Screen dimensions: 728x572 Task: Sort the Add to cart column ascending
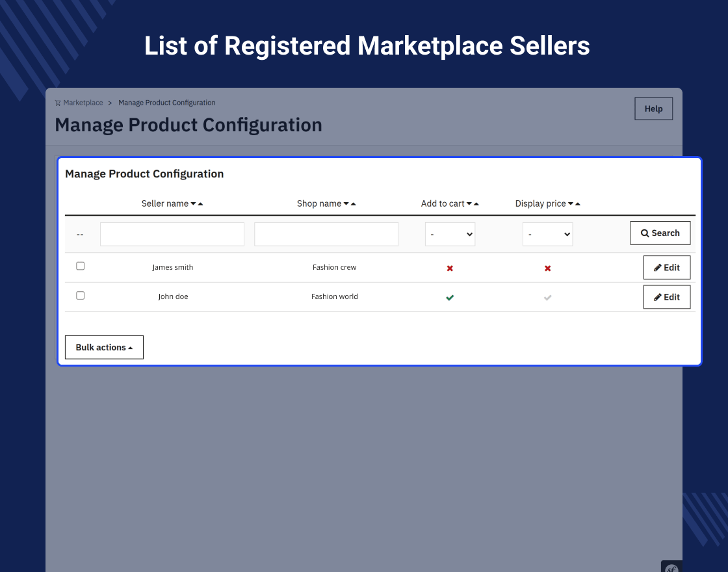pyautogui.click(x=476, y=204)
